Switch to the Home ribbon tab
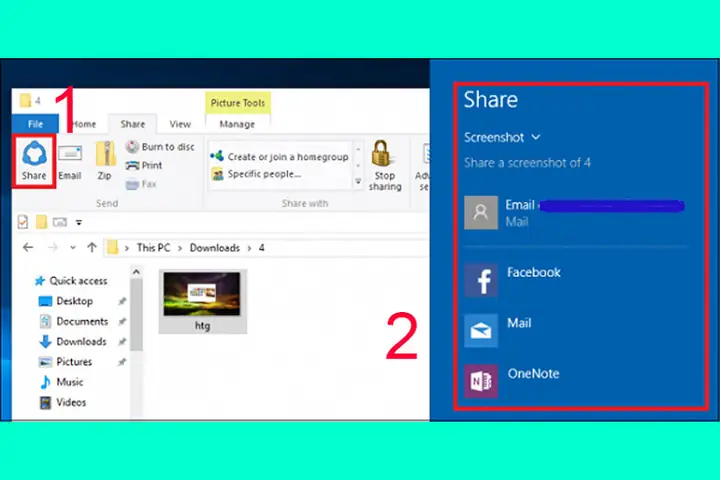Image resolution: width=720 pixels, height=480 pixels. point(84,124)
